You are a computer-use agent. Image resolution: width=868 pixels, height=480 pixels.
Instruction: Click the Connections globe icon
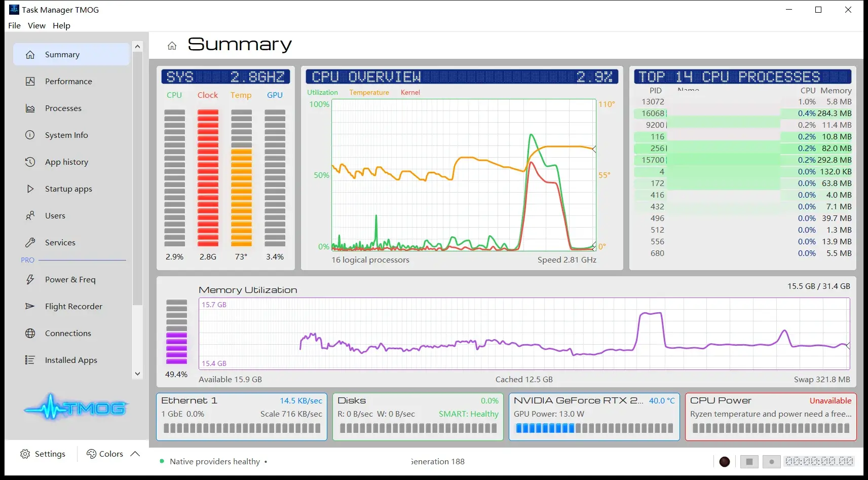[x=30, y=333]
